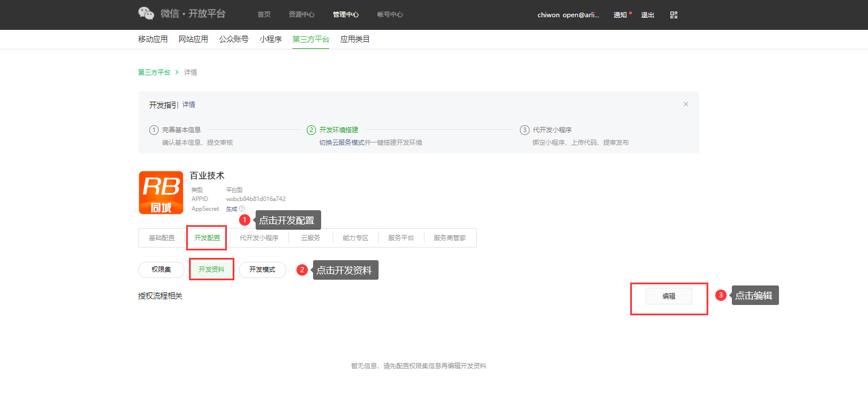868x394 pixels.
Task: Select the 应用类目 tab
Action: tap(355, 39)
